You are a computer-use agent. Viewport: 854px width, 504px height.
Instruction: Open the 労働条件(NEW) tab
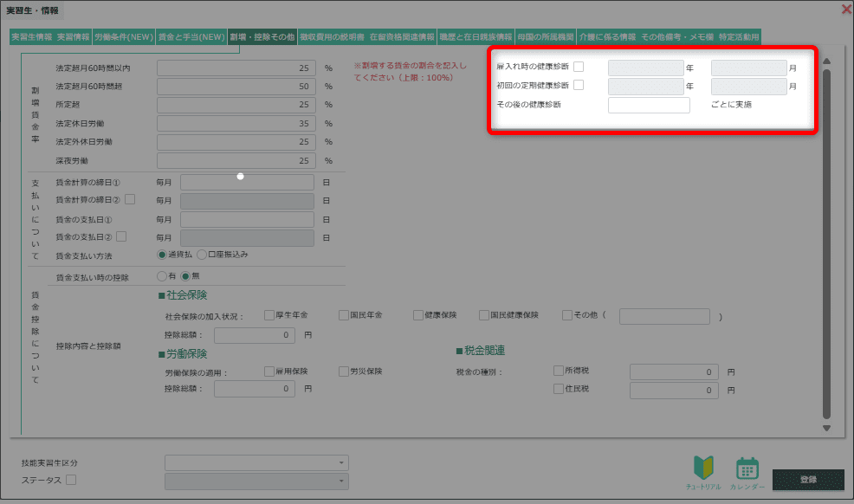click(x=124, y=37)
